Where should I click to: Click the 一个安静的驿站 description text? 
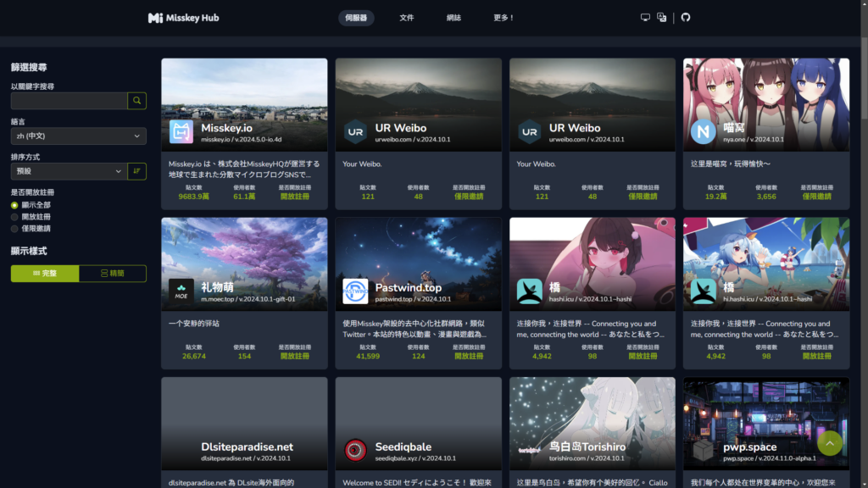(x=194, y=324)
